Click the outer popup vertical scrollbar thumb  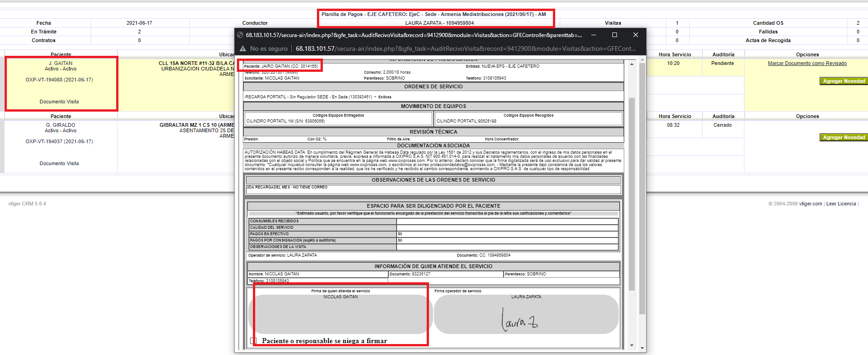642,188
